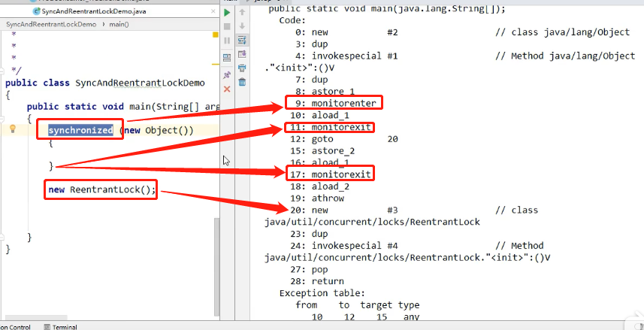Click the main() breadcrumb

click(x=119, y=24)
